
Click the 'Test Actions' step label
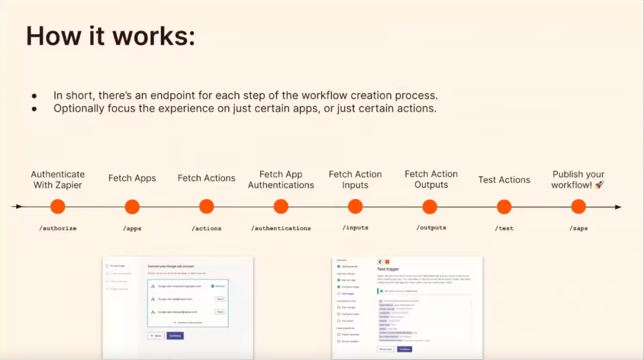pyautogui.click(x=504, y=180)
